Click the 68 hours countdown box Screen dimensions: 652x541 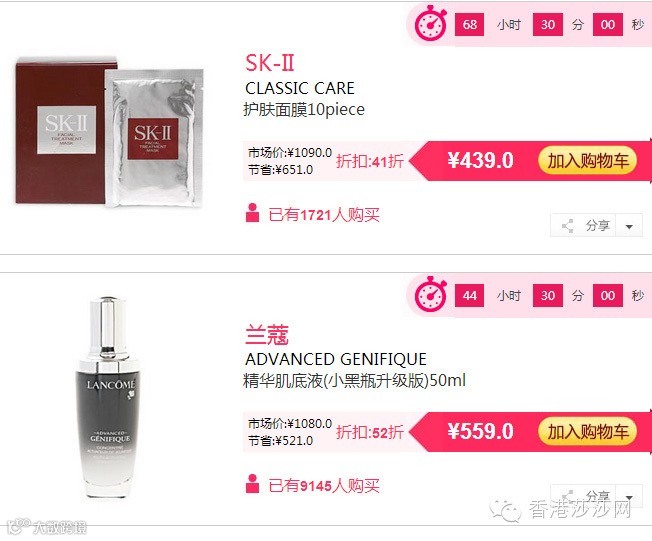[469, 25]
